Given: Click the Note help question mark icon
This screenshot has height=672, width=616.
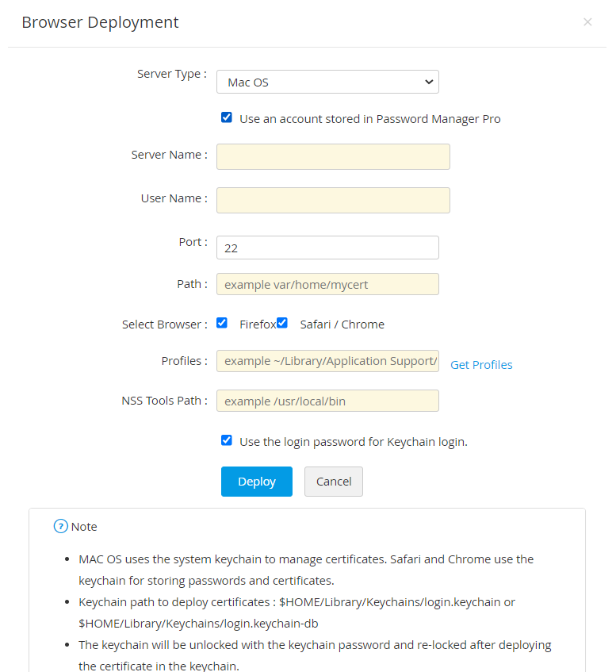Looking at the screenshot, I should 61,526.
